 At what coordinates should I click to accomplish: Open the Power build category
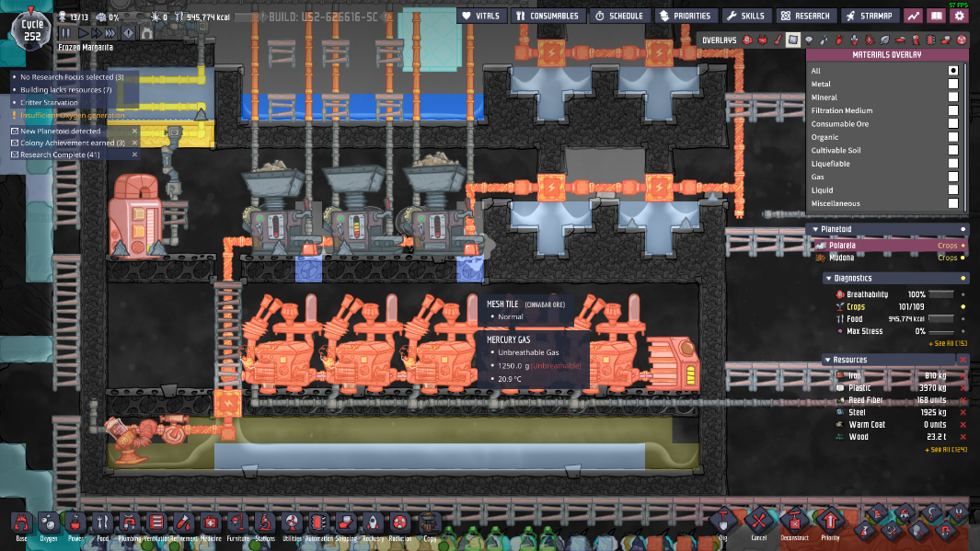75,522
